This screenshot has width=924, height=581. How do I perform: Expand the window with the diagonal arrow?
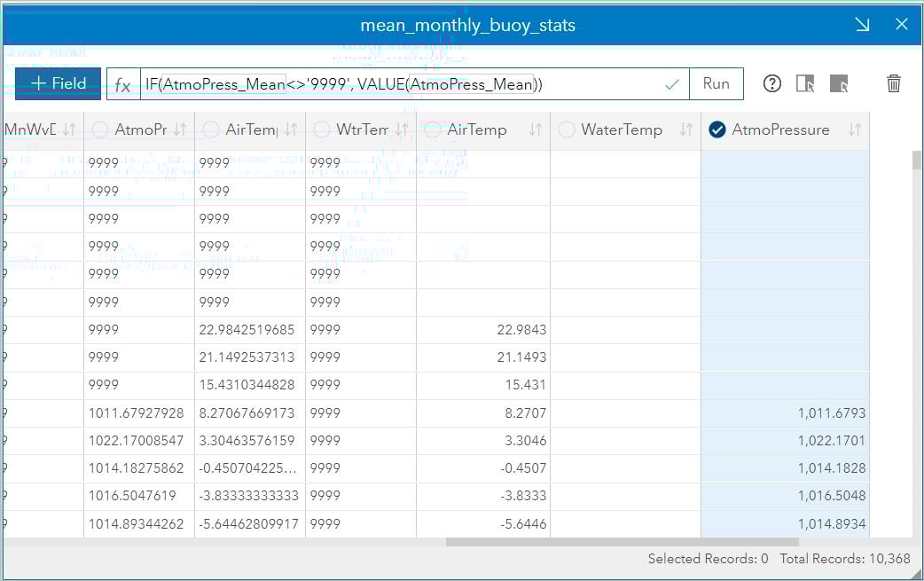coord(861,25)
